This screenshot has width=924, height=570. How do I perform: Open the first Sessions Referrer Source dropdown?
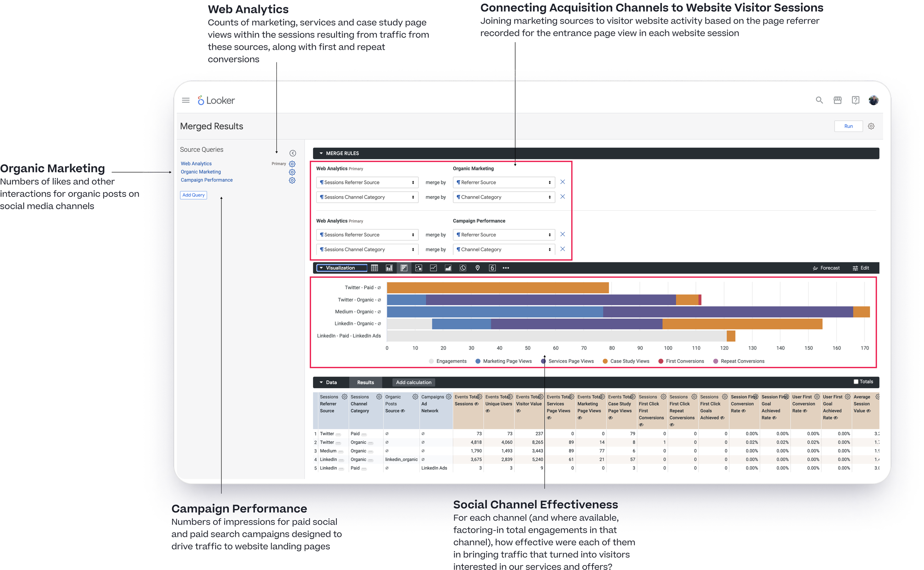coord(367,182)
